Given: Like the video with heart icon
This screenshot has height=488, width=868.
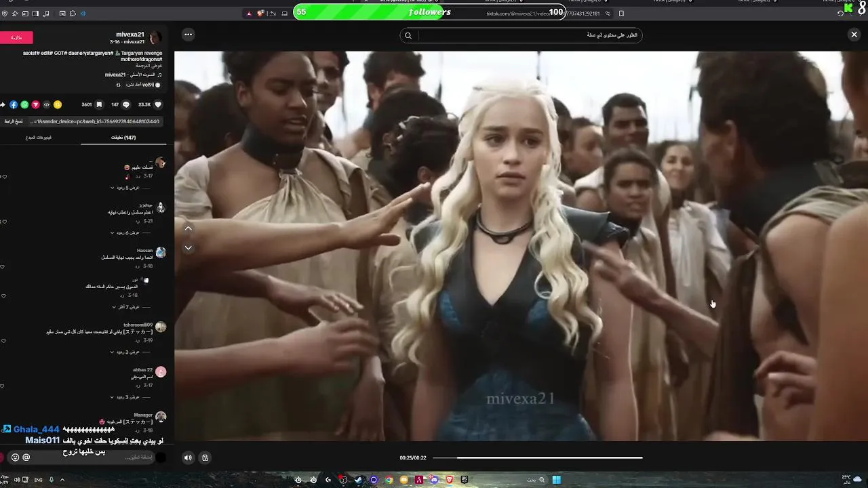Looking at the screenshot, I should pyautogui.click(x=158, y=104).
